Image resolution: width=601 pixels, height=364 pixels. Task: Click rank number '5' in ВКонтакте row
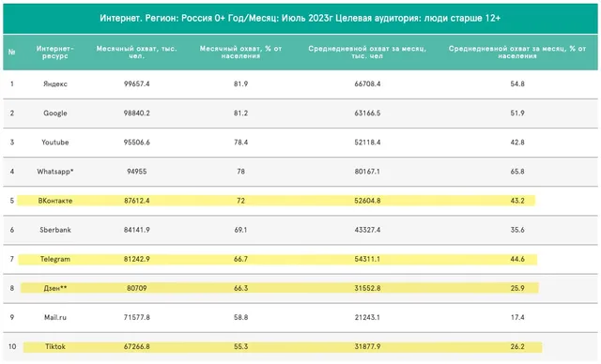point(12,201)
